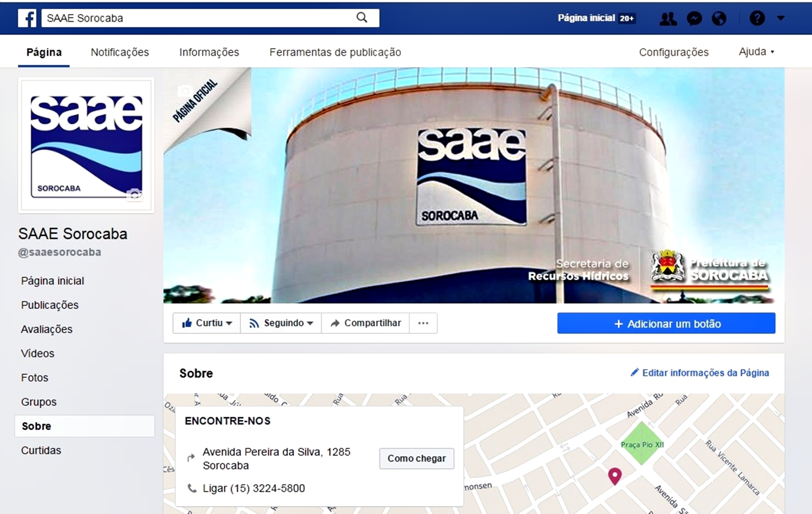The image size is (812, 514).
Task: Expand the Seguindo dropdown
Action: coord(281,323)
